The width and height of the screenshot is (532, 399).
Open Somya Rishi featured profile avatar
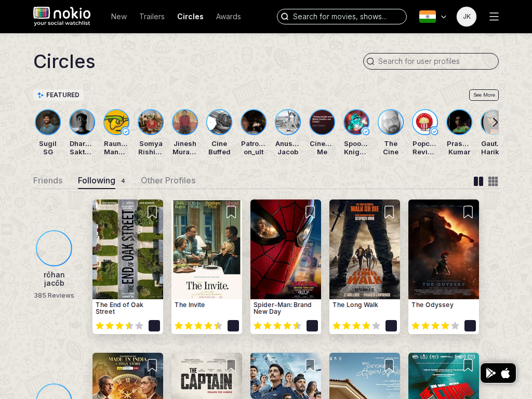(151, 122)
